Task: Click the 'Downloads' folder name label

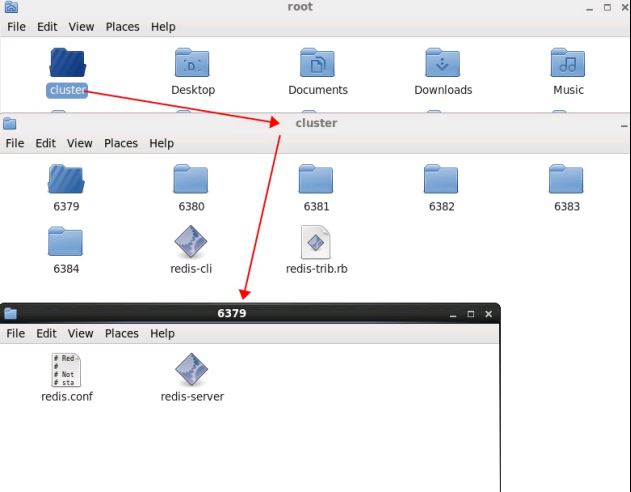Action: tap(443, 90)
